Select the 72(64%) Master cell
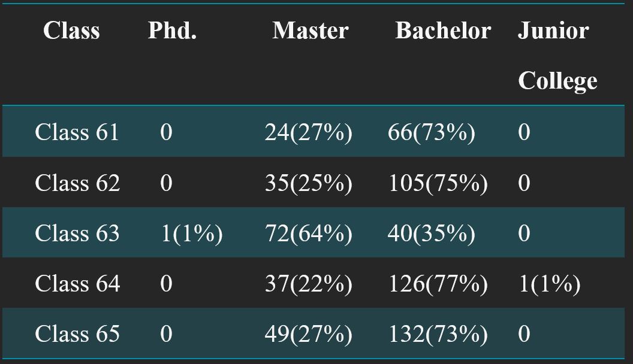 tap(309, 234)
